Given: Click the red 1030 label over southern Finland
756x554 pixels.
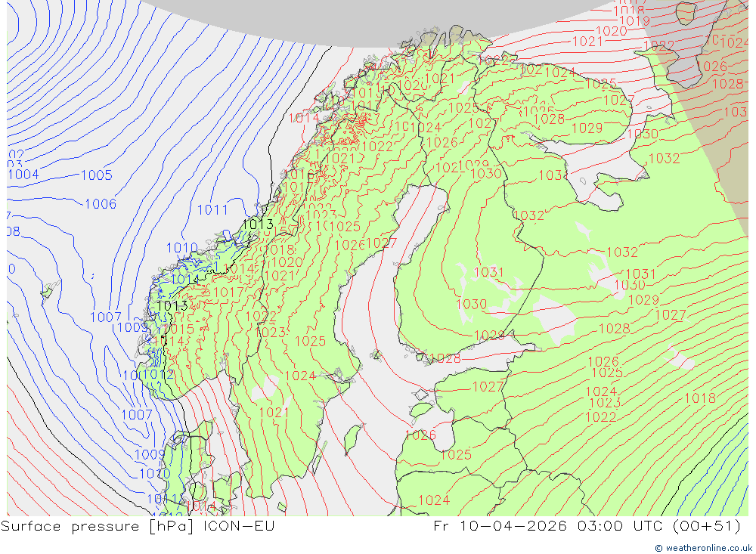Looking at the screenshot, I should click(471, 305).
